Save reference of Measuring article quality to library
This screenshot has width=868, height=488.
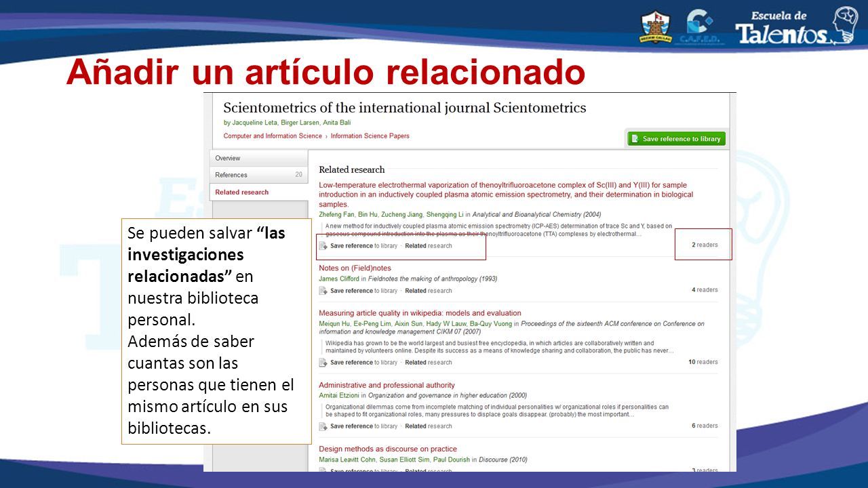(x=363, y=363)
